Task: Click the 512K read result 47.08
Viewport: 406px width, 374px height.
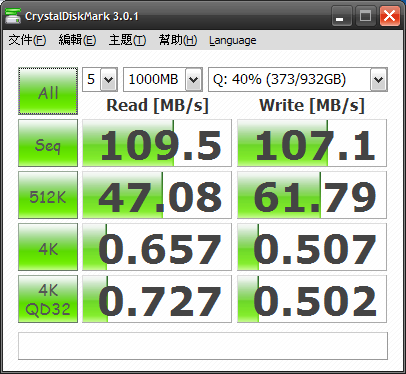Action: tap(157, 195)
